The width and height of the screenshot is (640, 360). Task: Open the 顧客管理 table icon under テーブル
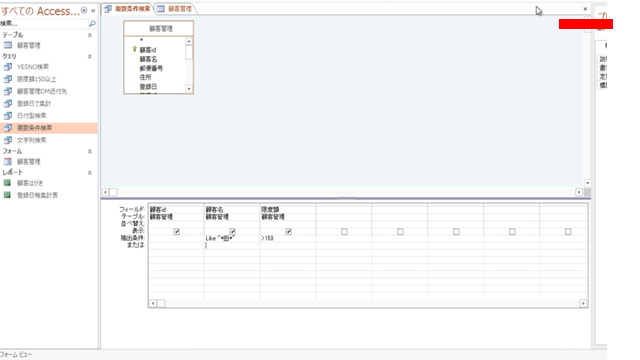click(8, 45)
